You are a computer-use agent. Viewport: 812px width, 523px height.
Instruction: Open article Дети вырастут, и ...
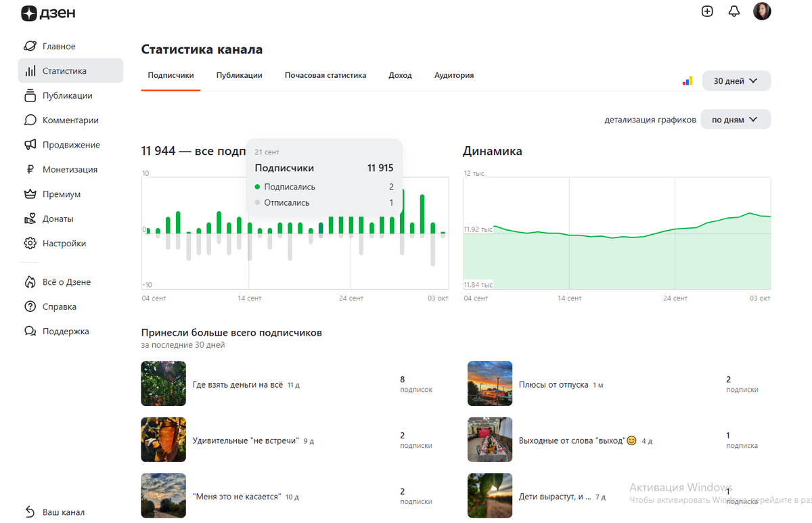556,496
